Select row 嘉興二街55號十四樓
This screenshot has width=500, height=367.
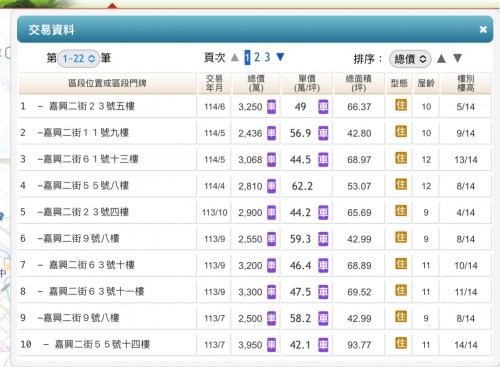point(255,345)
